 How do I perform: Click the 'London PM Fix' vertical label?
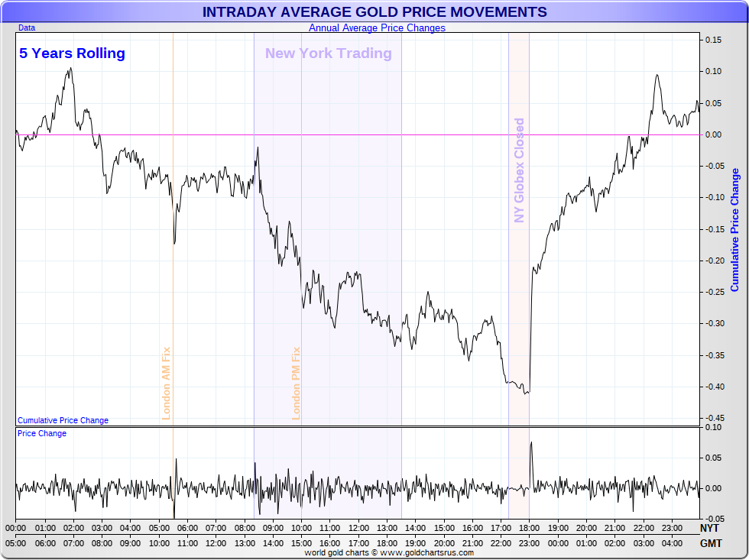296,384
